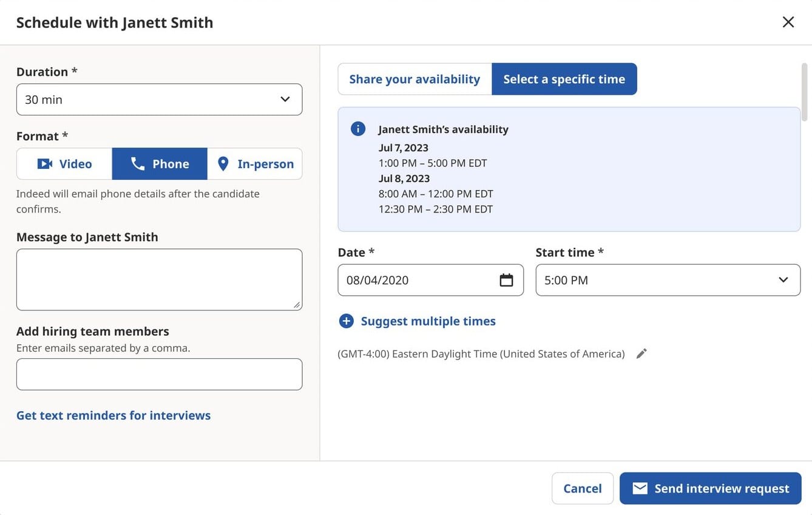Open the Start time dropdown showing 5:00 PM
Screen dimensions: 812x515
pos(668,280)
